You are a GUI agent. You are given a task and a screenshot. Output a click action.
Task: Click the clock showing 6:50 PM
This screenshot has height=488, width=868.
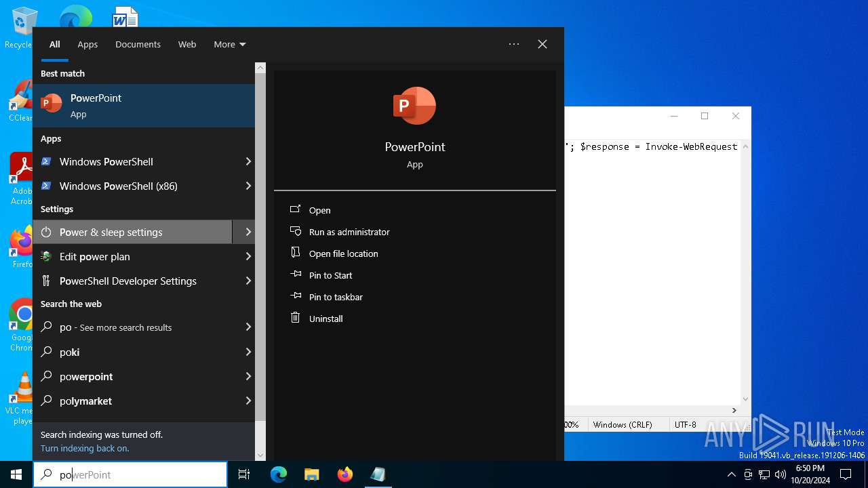pyautogui.click(x=810, y=474)
